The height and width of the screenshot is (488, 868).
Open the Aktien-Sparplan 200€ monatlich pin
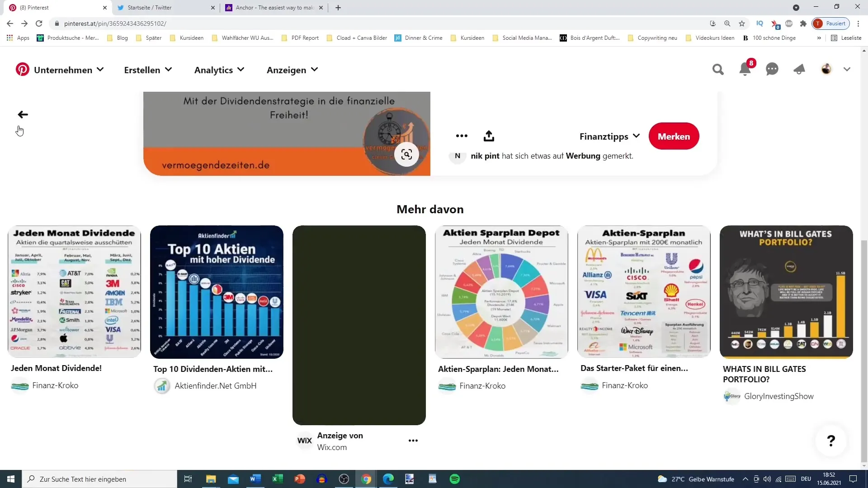[x=644, y=292]
